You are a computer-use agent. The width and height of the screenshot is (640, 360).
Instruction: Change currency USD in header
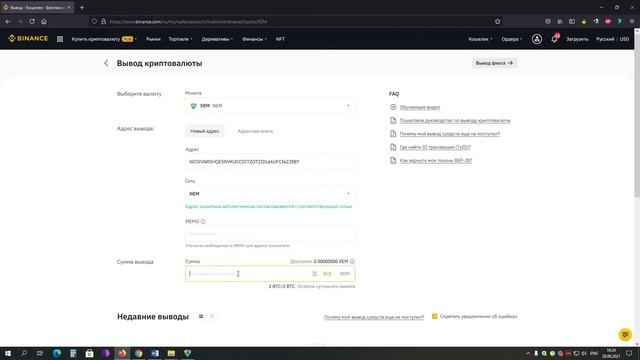pyautogui.click(x=624, y=39)
